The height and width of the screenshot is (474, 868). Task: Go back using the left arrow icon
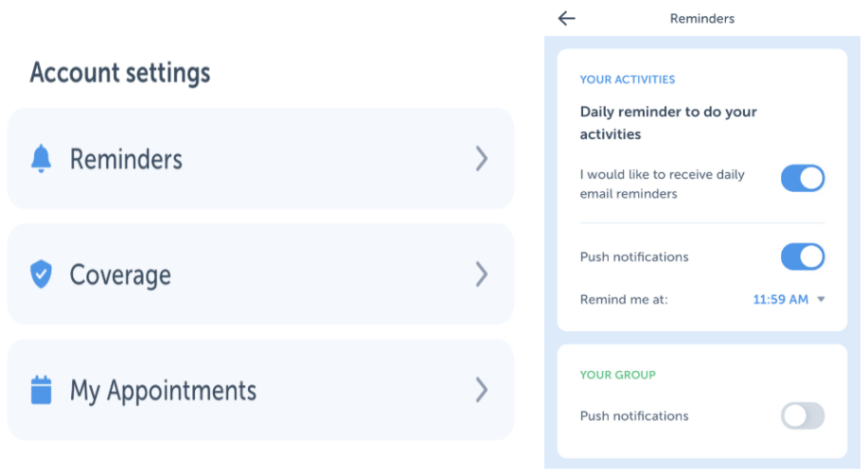click(x=567, y=18)
